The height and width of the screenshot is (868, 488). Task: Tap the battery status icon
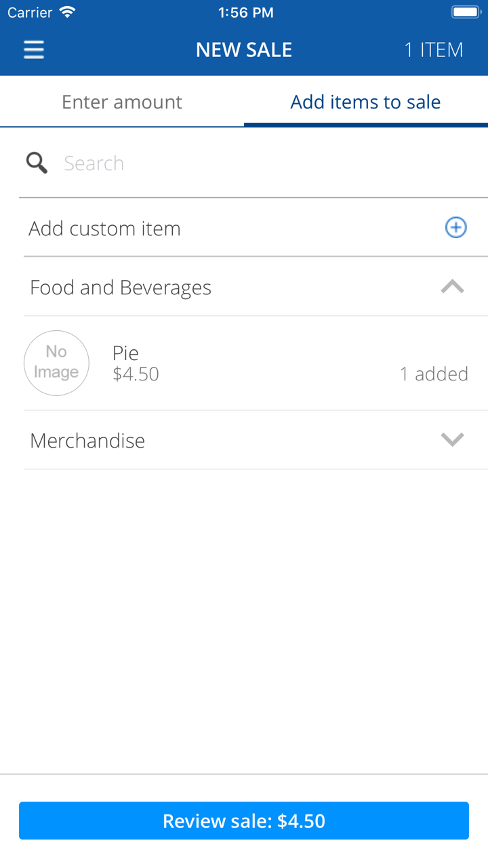466,12
